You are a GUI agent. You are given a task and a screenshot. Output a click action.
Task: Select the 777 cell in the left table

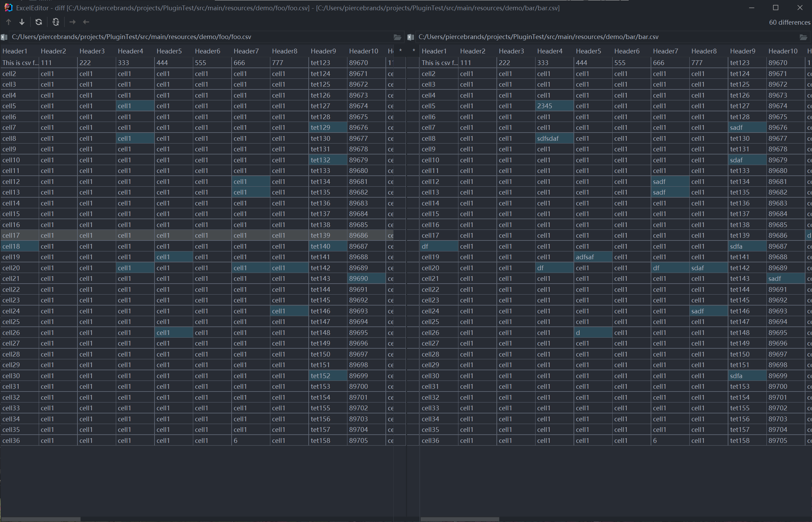pos(289,63)
